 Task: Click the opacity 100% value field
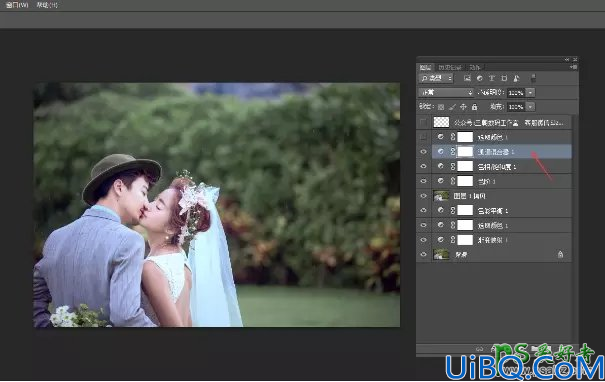pos(516,93)
